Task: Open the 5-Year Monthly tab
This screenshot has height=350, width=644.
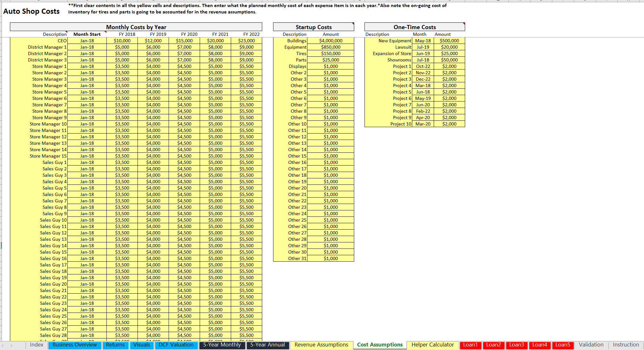Action: click(222, 345)
